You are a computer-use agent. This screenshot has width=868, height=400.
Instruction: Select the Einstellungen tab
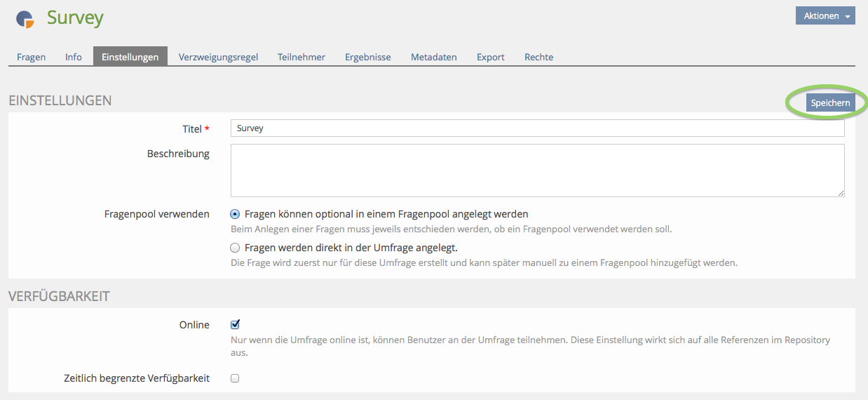click(x=130, y=57)
